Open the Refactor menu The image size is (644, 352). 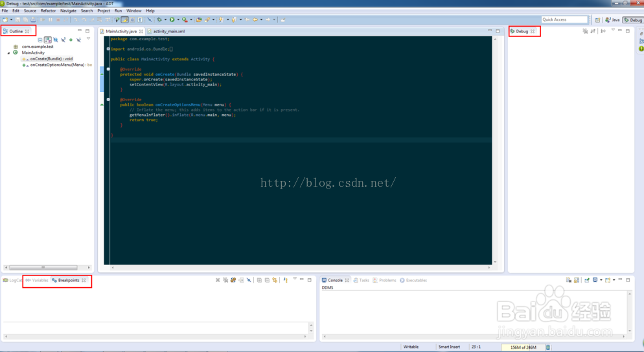[x=48, y=10]
